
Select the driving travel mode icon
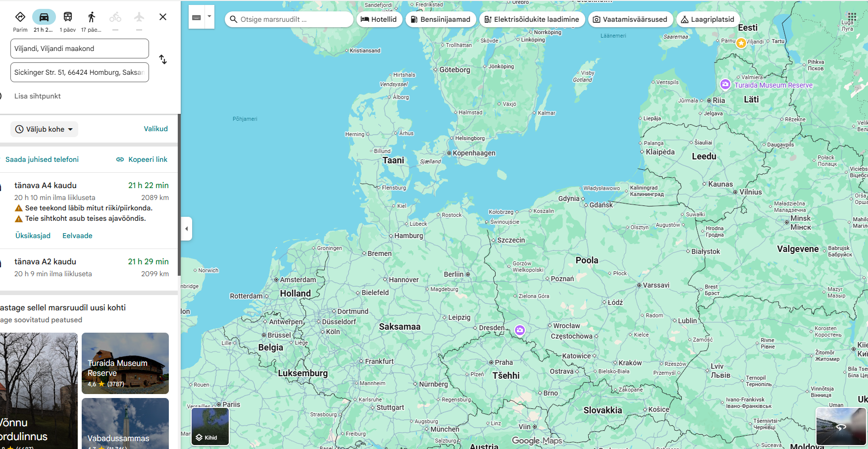tap(44, 17)
